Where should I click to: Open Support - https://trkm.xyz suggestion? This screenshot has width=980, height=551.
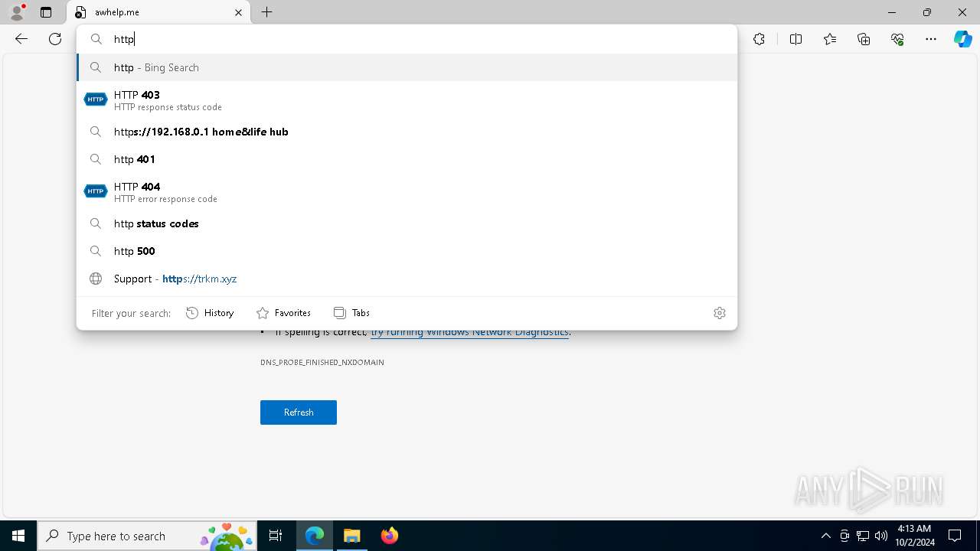(x=407, y=279)
